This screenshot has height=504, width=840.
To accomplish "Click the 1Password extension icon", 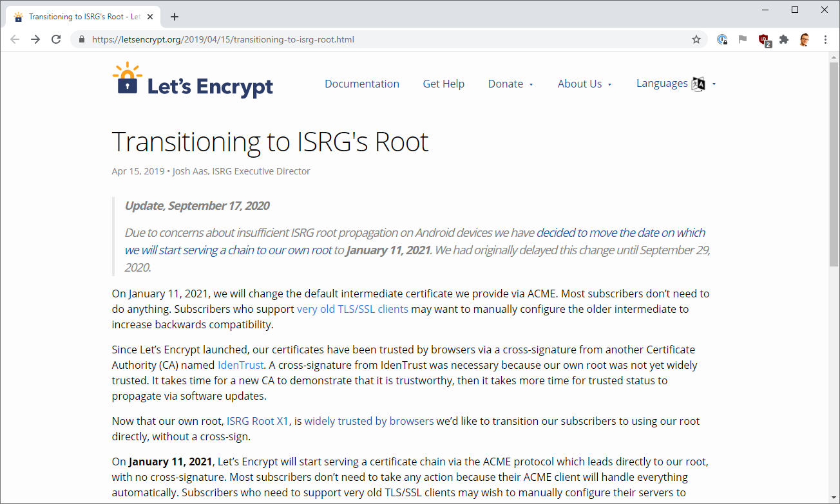I will 722,39.
